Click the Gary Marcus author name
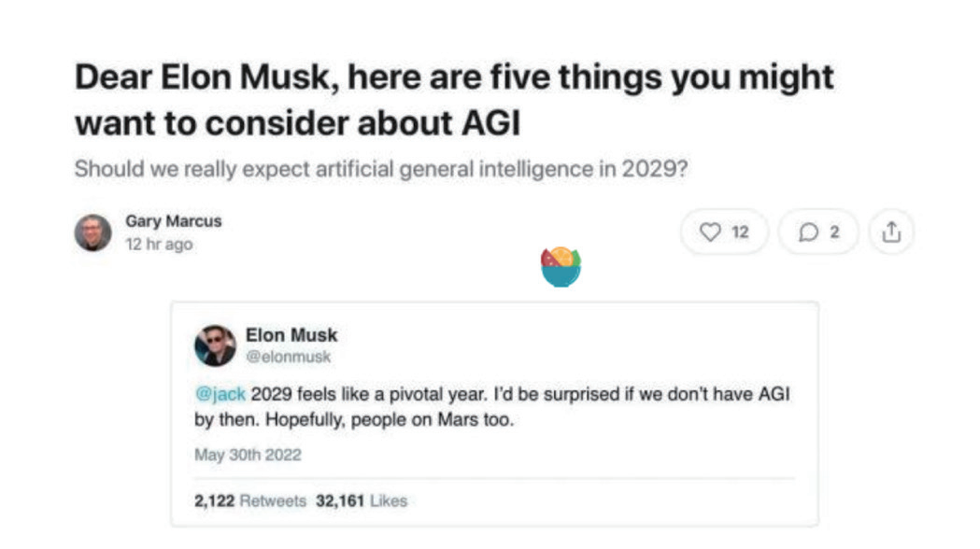 tap(173, 221)
